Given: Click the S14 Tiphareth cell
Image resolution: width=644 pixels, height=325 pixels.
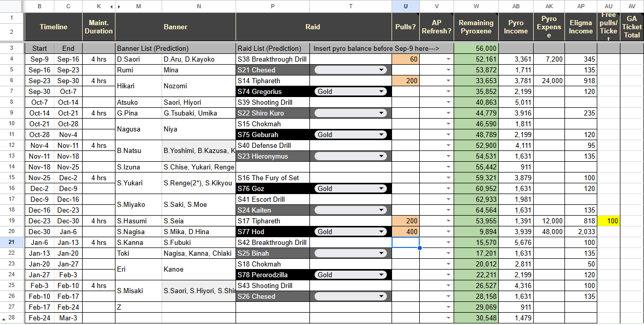Looking at the screenshot, I should (x=272, y=81).
